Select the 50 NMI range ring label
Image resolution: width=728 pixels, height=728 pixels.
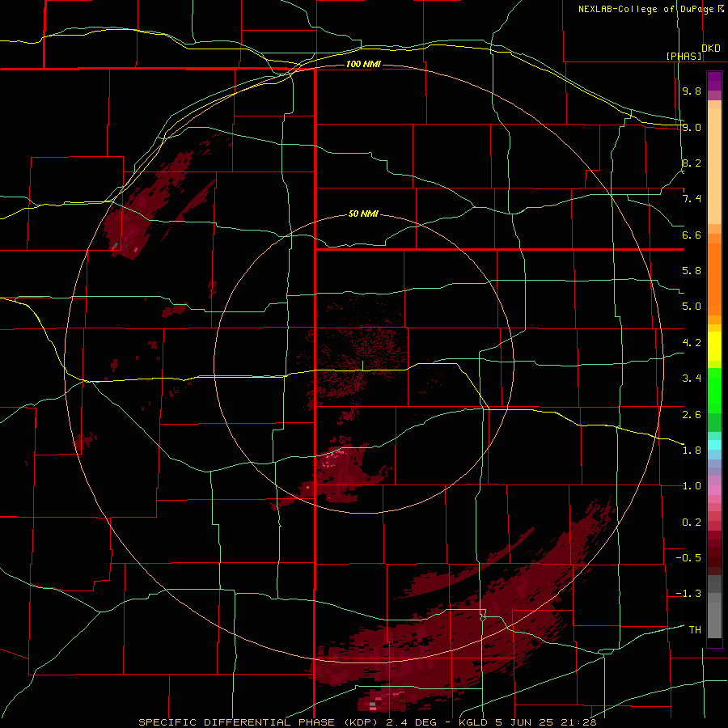[363, 214]
